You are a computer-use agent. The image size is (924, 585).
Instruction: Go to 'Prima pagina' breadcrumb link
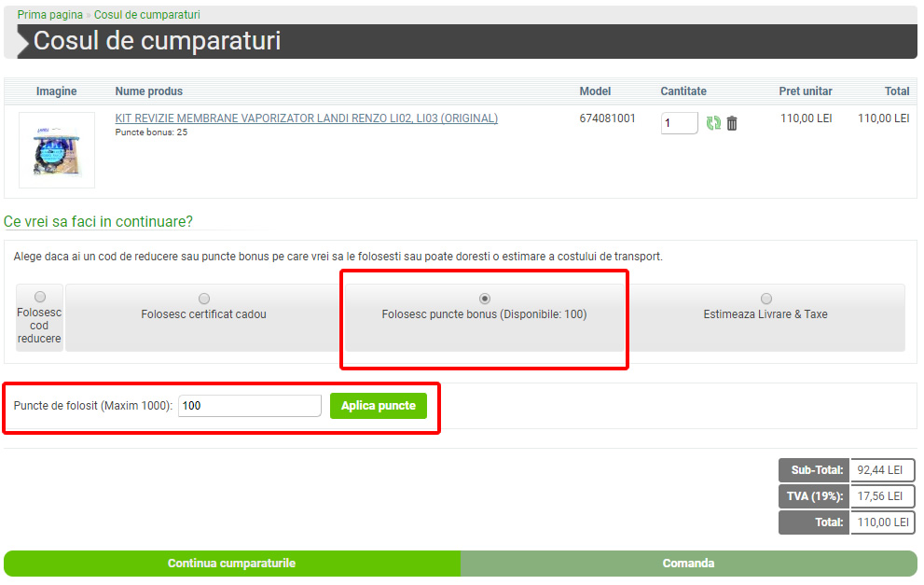tap(50, 15)
